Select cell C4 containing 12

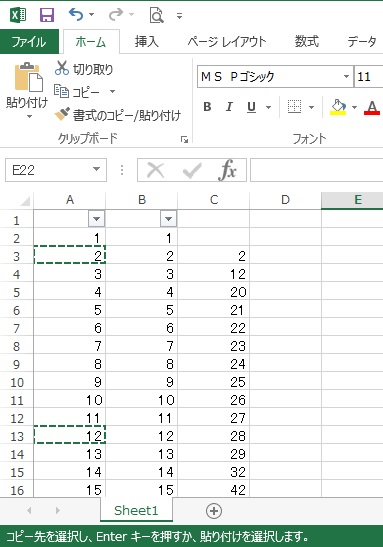pos(213,273)
